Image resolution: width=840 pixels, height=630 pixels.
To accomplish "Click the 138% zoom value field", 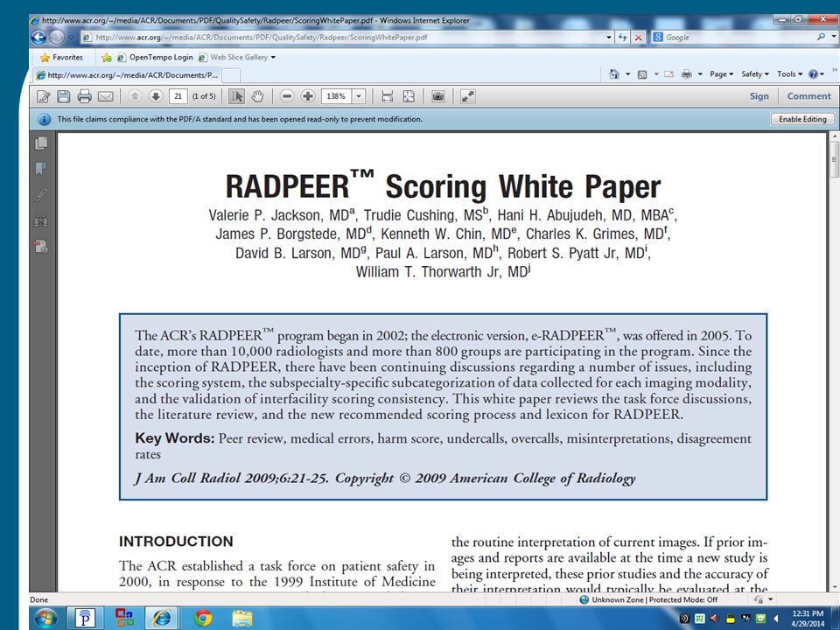I will tap(336, 96).
